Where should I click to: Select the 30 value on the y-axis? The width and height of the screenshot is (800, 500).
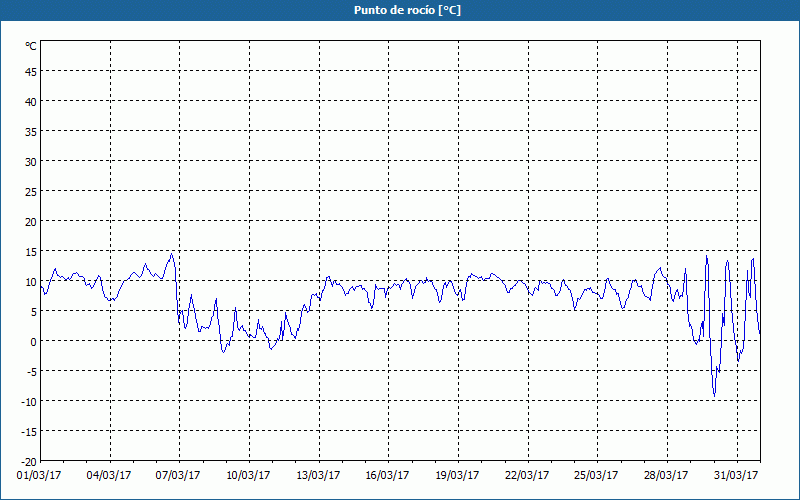coord(31,162)
